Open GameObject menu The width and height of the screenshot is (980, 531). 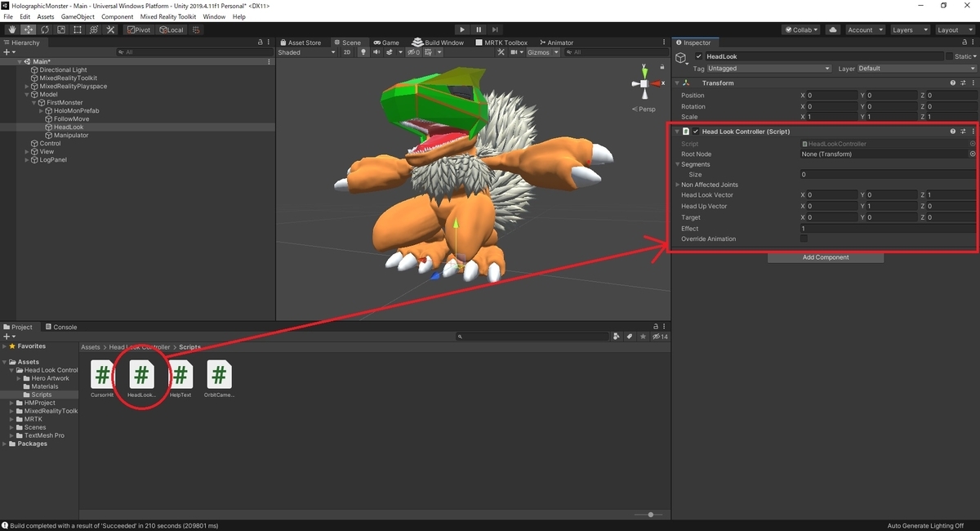coord(78,16)
